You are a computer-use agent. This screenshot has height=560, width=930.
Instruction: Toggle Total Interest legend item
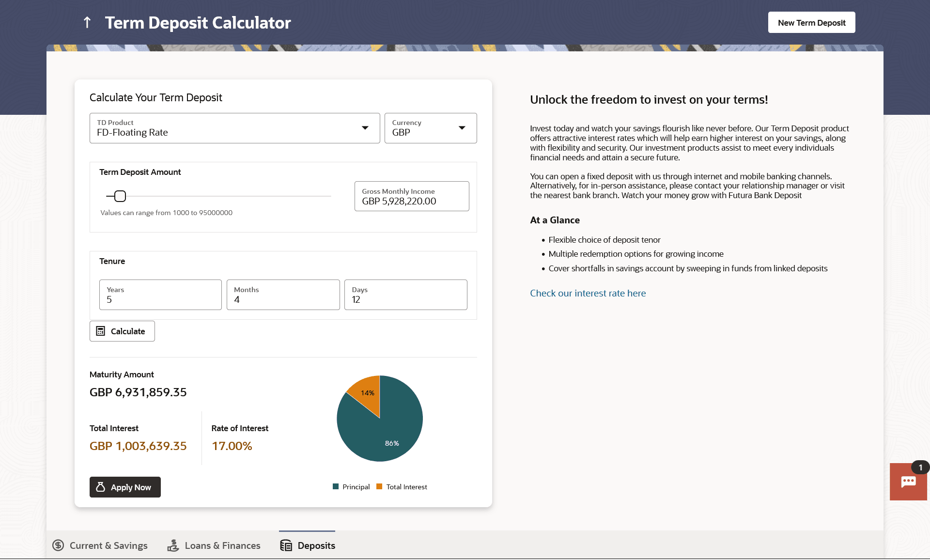coord(402,487)
